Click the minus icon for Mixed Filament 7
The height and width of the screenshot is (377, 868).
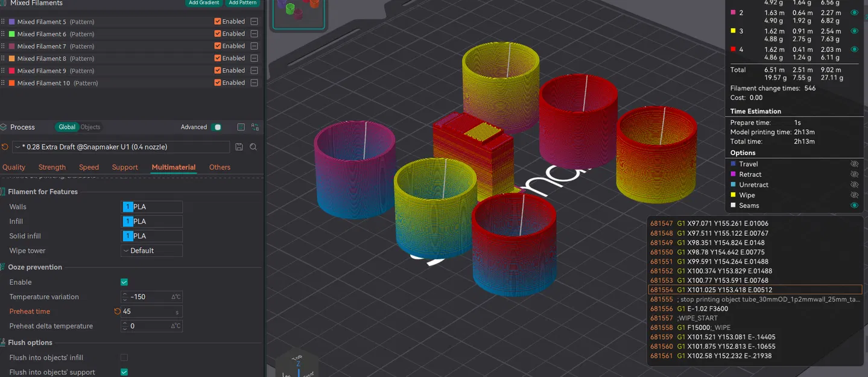pyautogui.click(x=254, y=46)
